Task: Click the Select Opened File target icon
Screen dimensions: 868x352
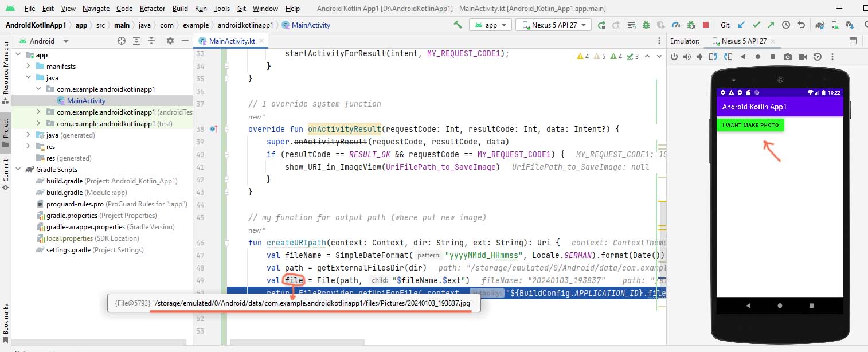Action: 122,41
